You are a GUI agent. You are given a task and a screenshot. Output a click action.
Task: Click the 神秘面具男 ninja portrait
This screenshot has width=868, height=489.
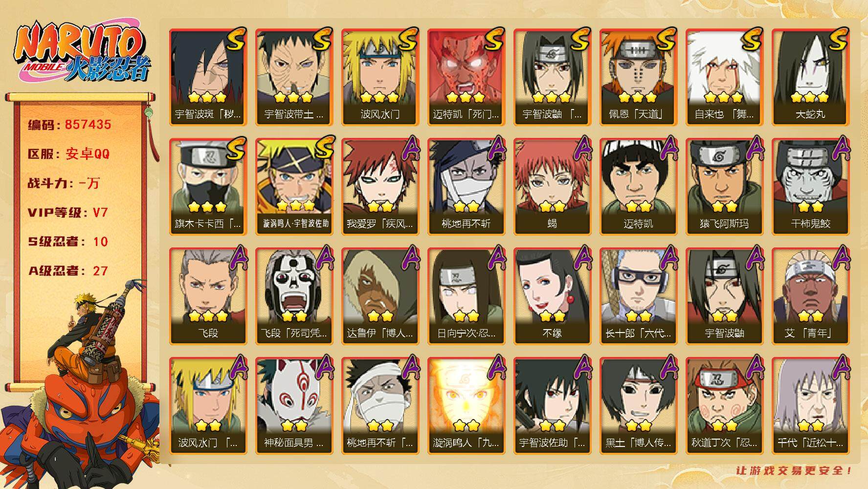(x=294, y=405)
